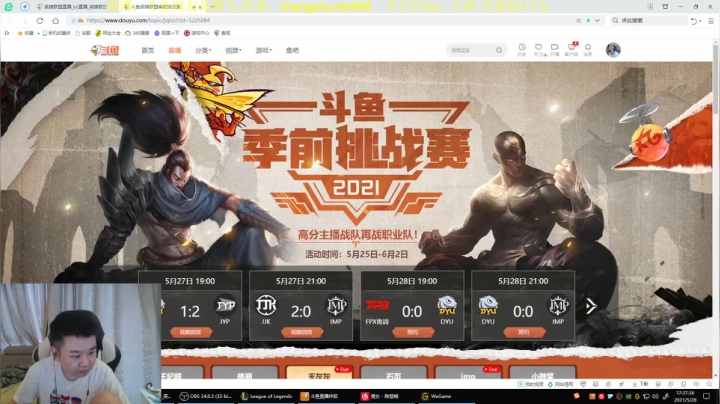Close the active Douyu tab

(200, 7)
